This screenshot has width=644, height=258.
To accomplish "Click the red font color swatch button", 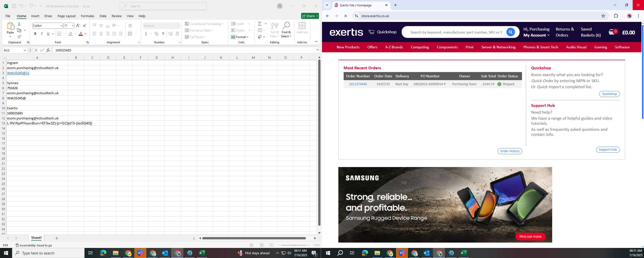I will tap(81, 34).
